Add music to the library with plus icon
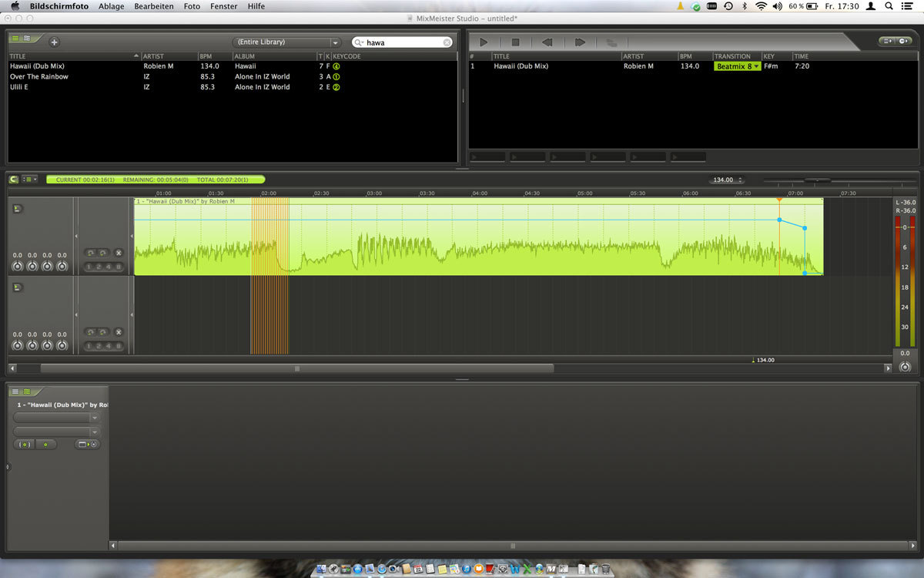 (x=54, y=42)
